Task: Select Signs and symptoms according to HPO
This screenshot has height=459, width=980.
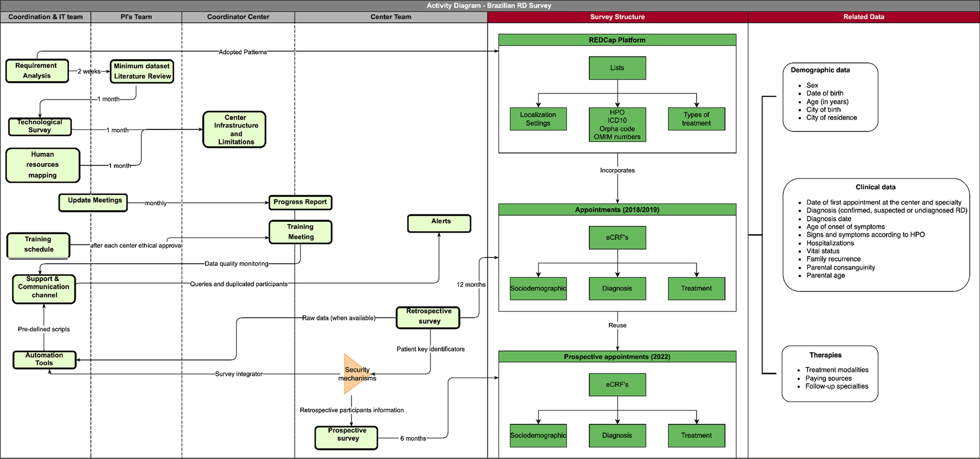Action: point(865,235)
